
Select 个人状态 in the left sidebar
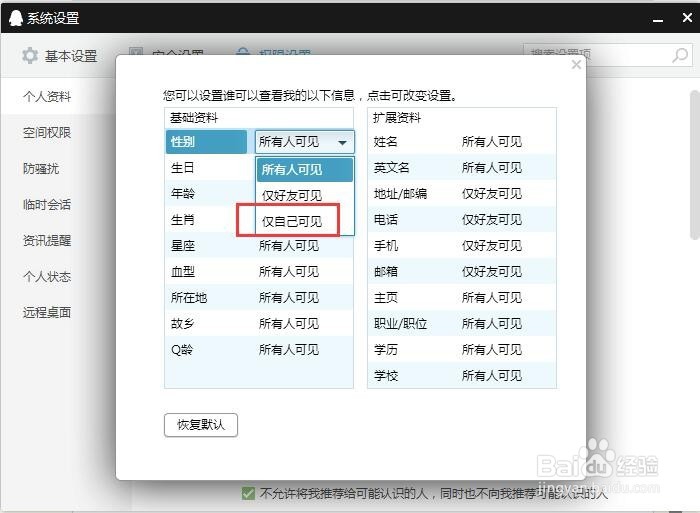coord(47,277)
